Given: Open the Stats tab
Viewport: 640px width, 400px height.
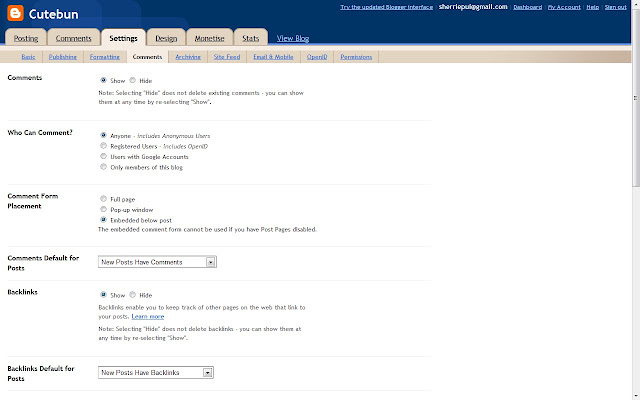Looking at the screenshot, I should pos(251,37).
